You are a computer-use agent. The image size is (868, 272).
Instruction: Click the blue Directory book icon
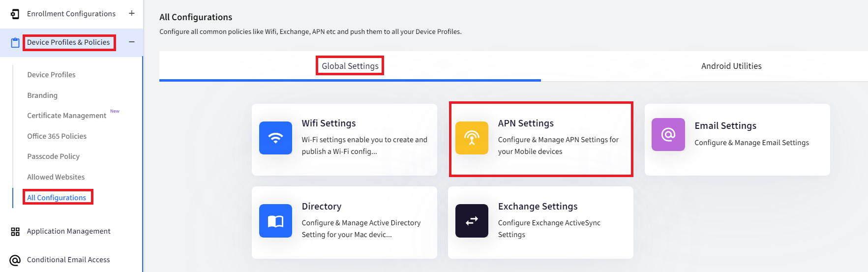click(x=275, y=221)
